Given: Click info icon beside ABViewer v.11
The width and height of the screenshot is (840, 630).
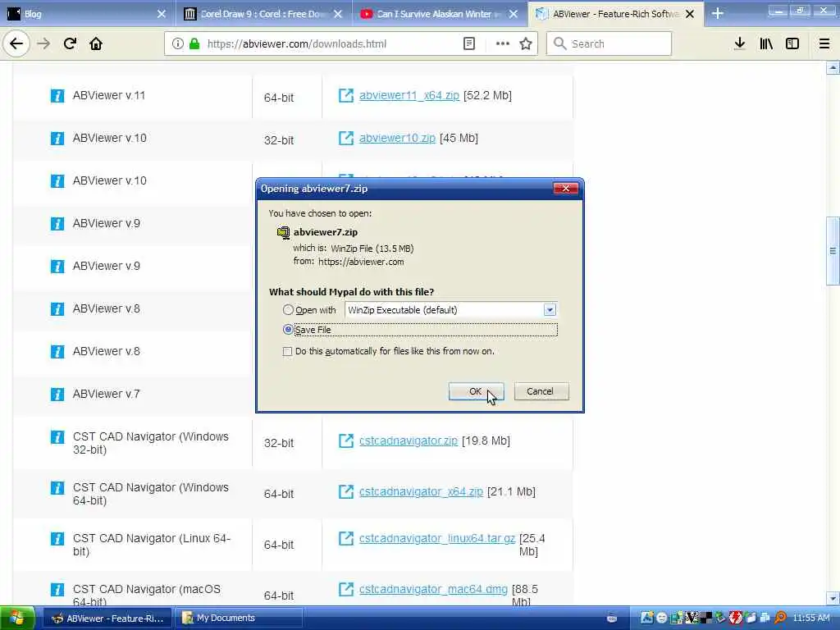Looking at the screenshot, I should pyautogui.click(x=57, y=95).
